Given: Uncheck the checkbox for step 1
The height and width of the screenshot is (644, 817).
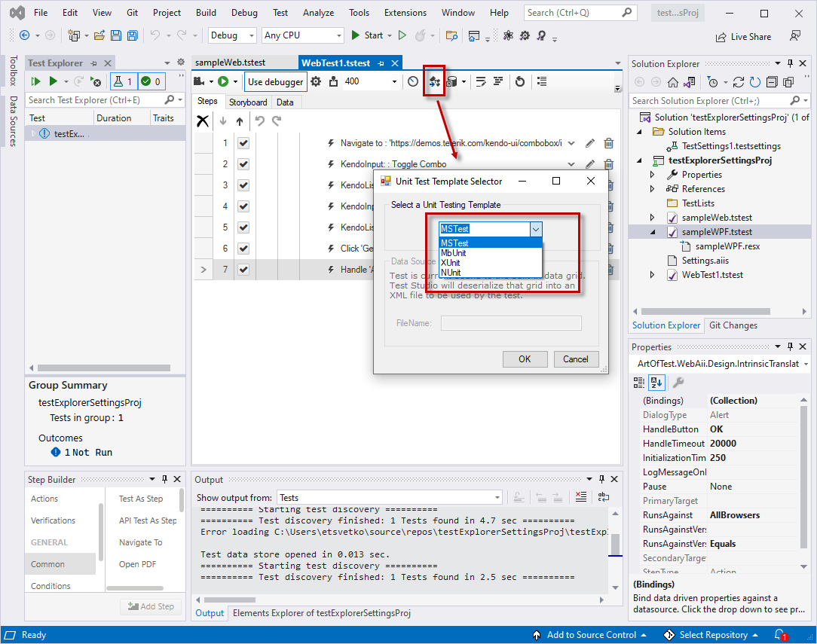Looking at the screenshot, I should (x=243, y=143).
